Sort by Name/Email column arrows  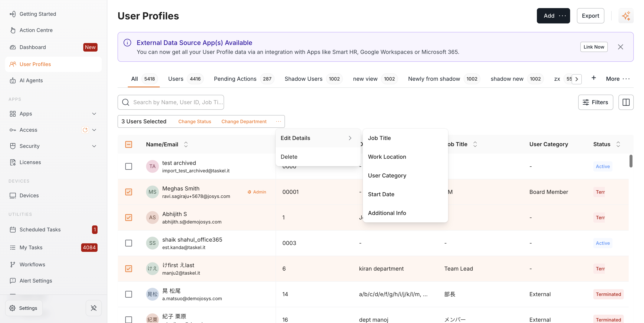pyautogui.click(x=186, y=144)
